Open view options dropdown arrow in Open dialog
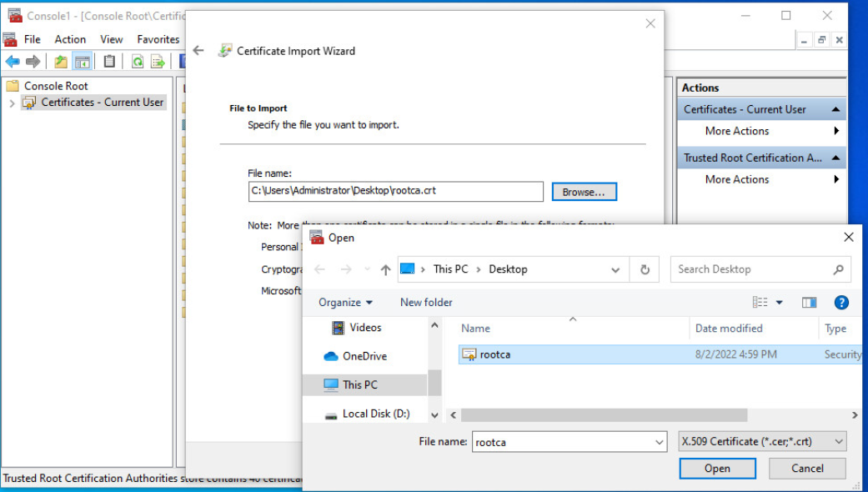This screenshot has height=492, width=868. coord(779,302)
